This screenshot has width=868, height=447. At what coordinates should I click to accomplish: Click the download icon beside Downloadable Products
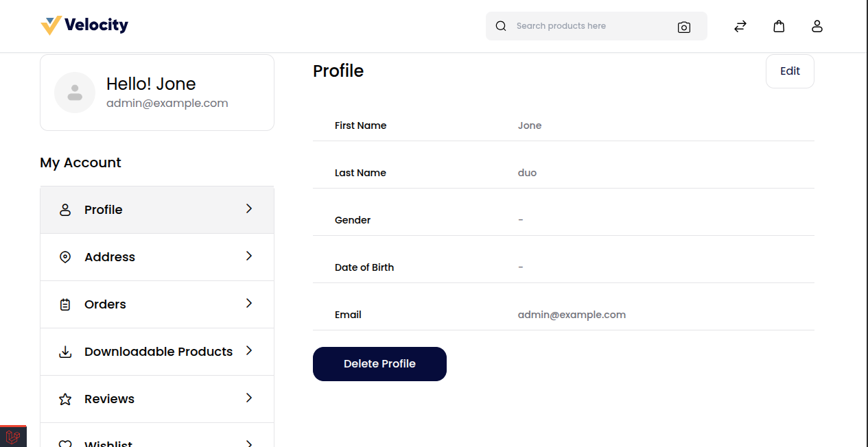pyautogui.click(x=64, y=351)
